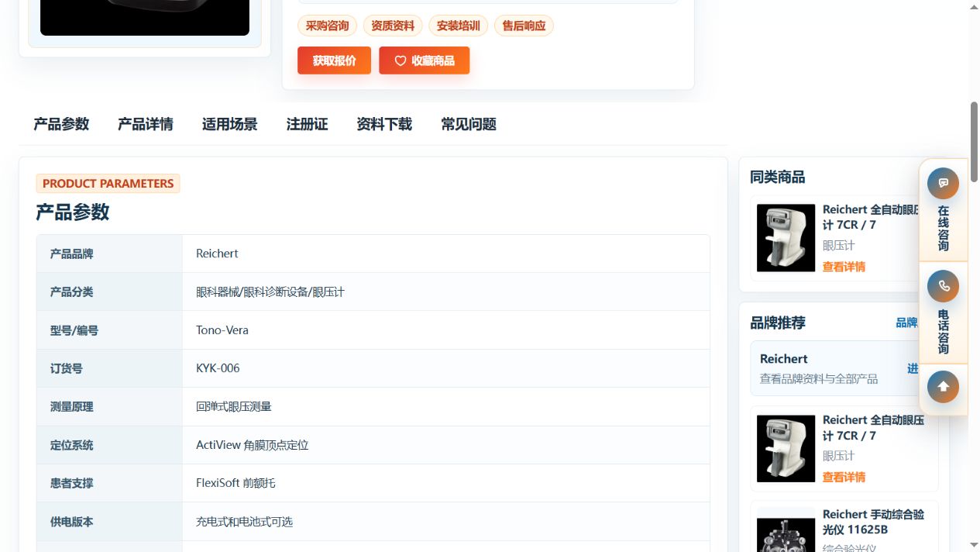Click the 获取报价 button
This screenshot has width=980, height=552.
334,60
